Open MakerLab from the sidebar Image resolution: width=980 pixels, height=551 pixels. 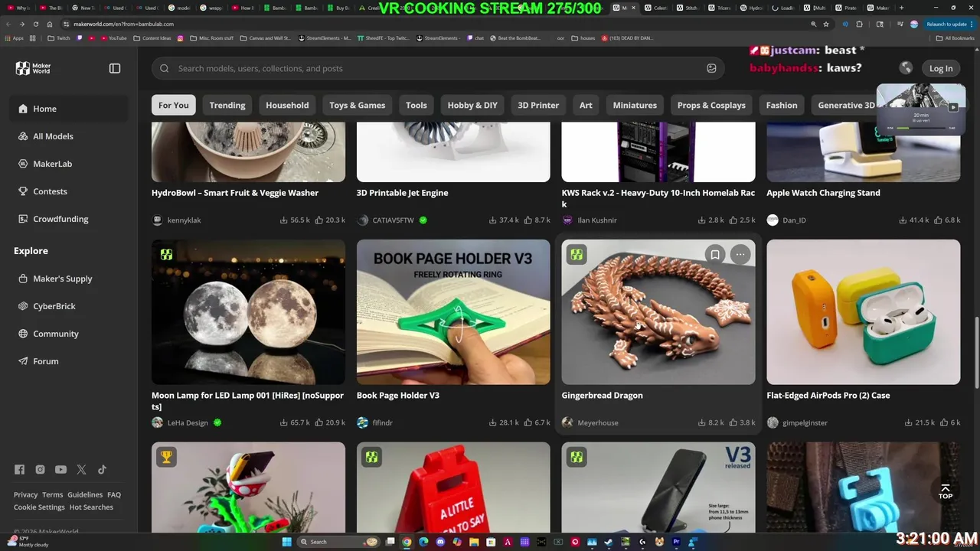69,164
